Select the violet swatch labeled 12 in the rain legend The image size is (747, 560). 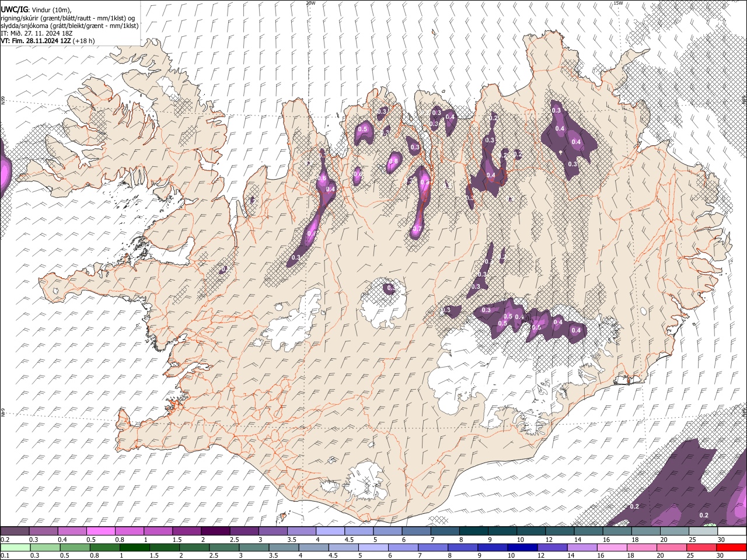tap(553, 547)
